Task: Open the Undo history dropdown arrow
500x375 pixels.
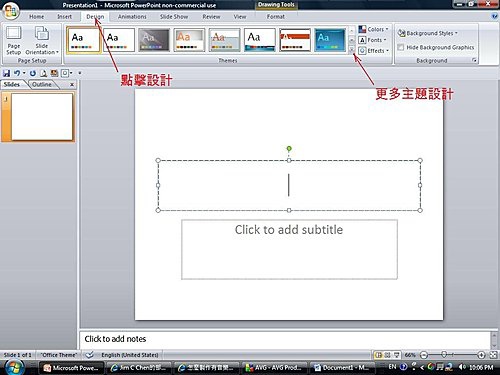Action: [x=24, y=73]
